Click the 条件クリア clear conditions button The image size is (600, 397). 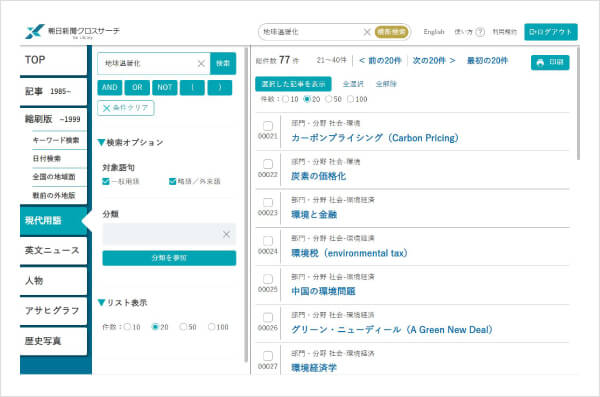[126, 108]
